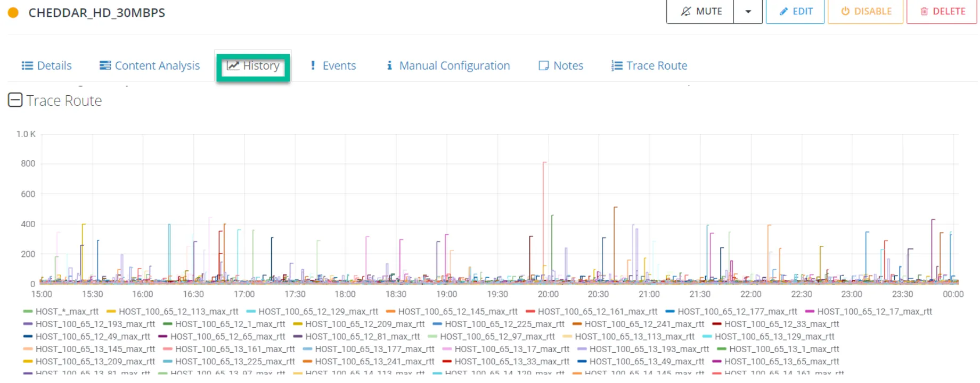Click legend entry HOST_100_65_12_81_max_rtt

pos(357,337)
